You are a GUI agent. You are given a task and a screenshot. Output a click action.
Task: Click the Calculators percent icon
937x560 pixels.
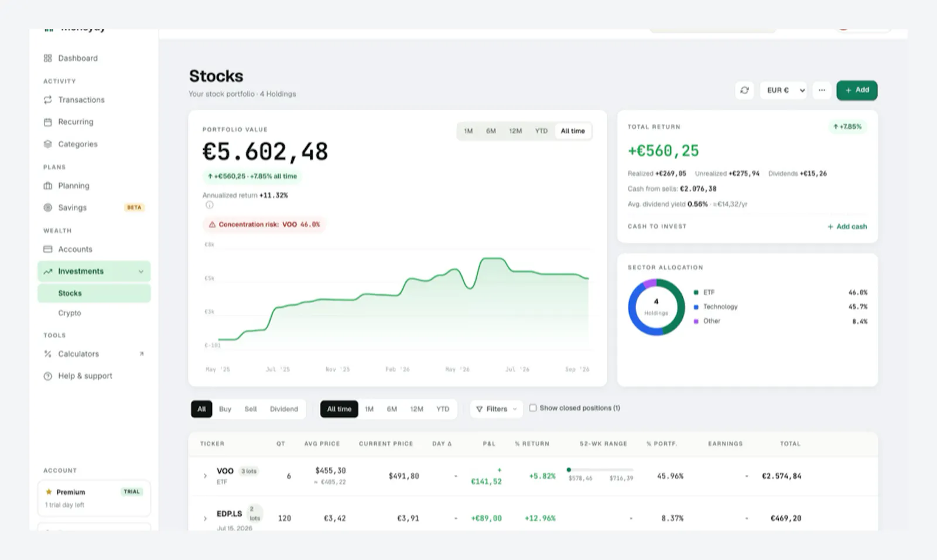point(47,353)
